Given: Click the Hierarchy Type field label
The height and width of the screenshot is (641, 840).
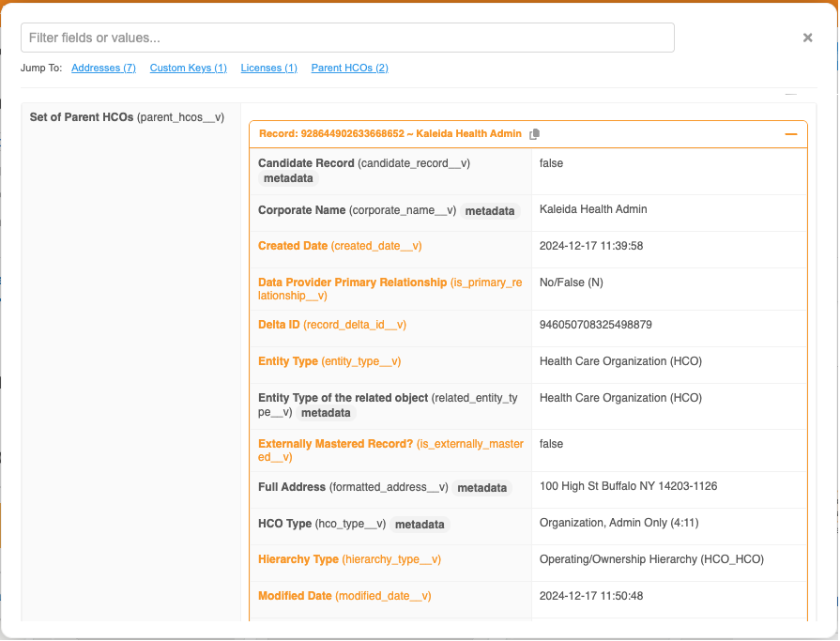Looking at the screenshot, I should 349,559.
